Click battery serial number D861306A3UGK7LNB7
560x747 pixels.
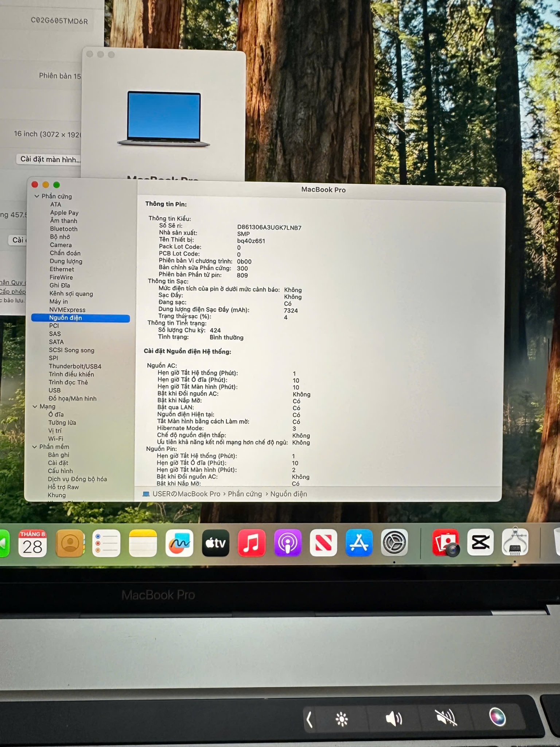(269, 228)
